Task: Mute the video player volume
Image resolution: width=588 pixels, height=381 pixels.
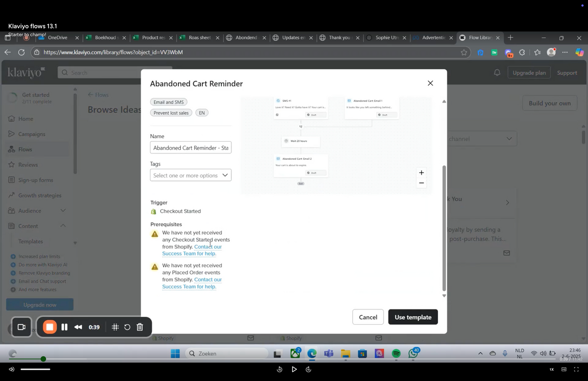Action: click(x=12, y=369)
